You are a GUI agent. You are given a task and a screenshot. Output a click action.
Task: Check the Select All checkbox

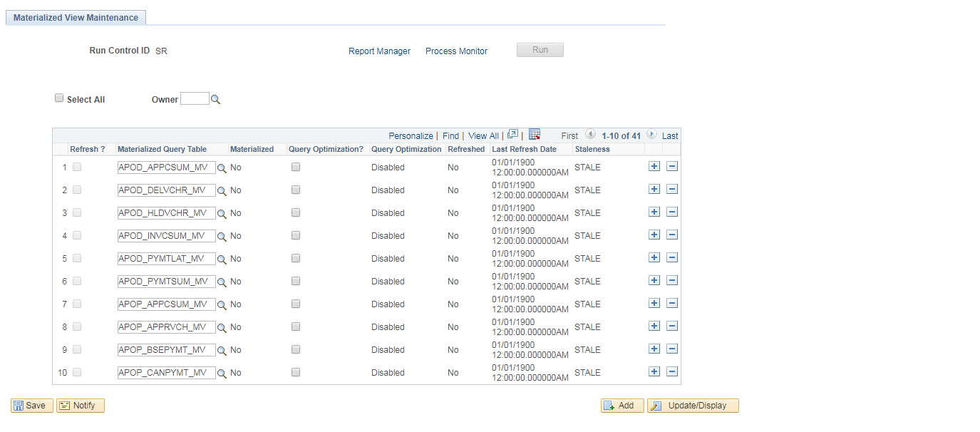59,98
